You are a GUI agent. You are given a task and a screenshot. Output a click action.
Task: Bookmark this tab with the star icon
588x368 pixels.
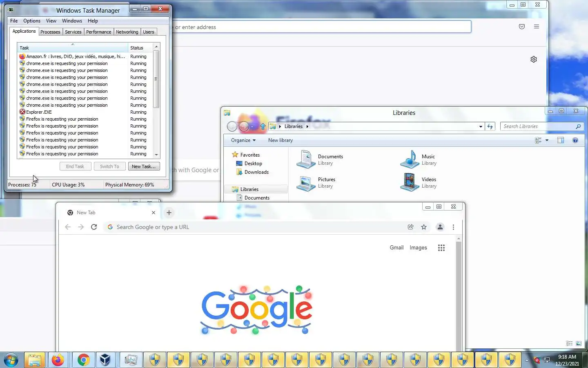point(424,227)
